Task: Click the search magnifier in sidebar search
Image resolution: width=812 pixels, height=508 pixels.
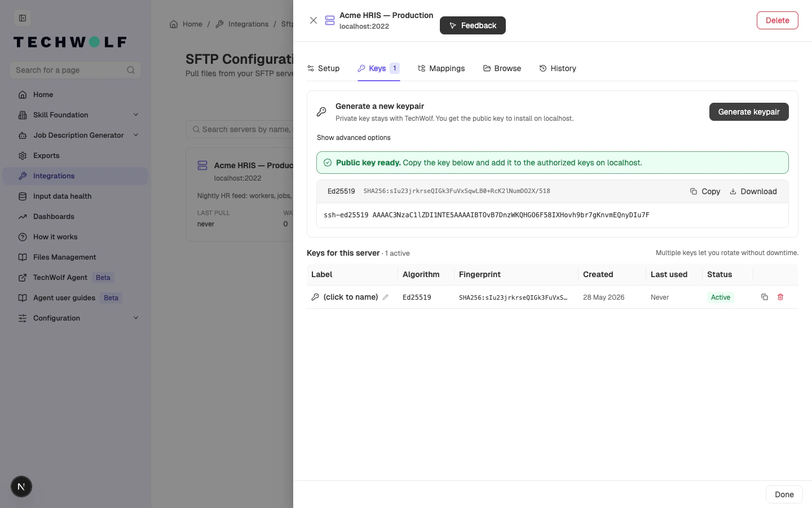Action: [x=131, y=70]
